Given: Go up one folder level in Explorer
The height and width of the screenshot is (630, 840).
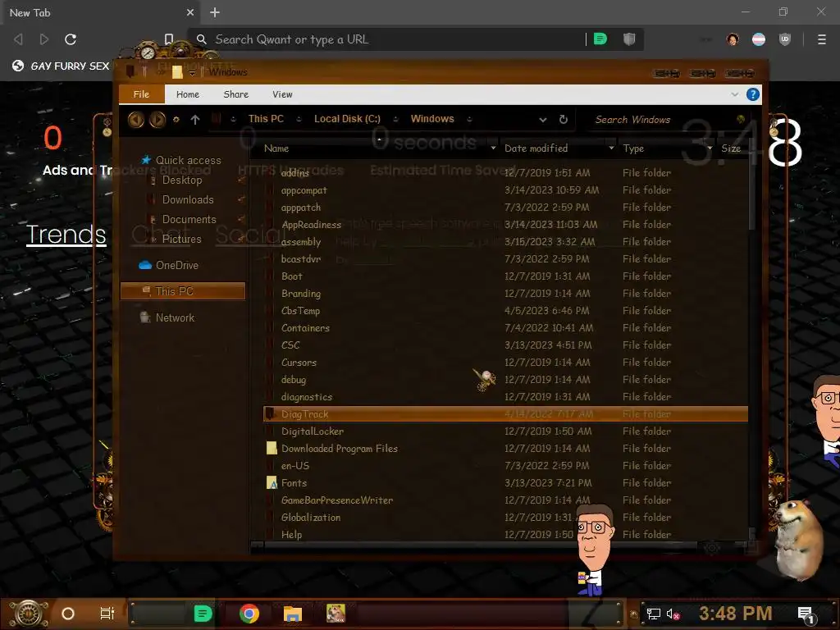Looking at the screenshot, I should click(x=195, y=120).
